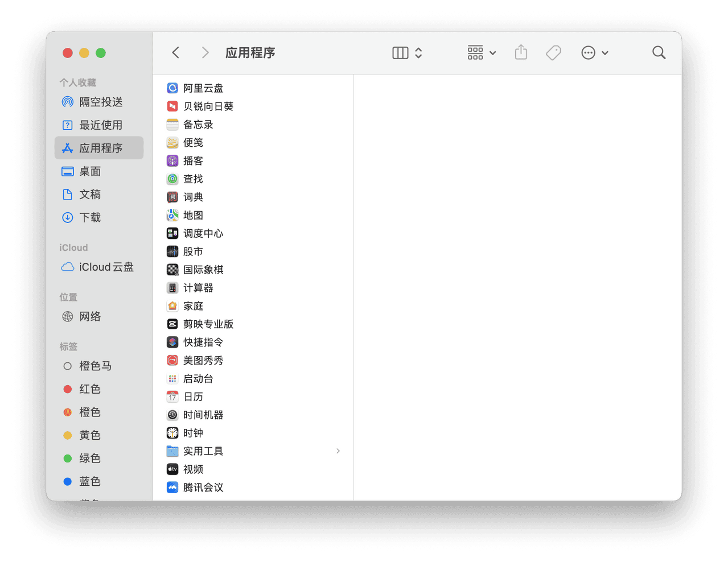Go back with the left arrow

click(176, 53)
